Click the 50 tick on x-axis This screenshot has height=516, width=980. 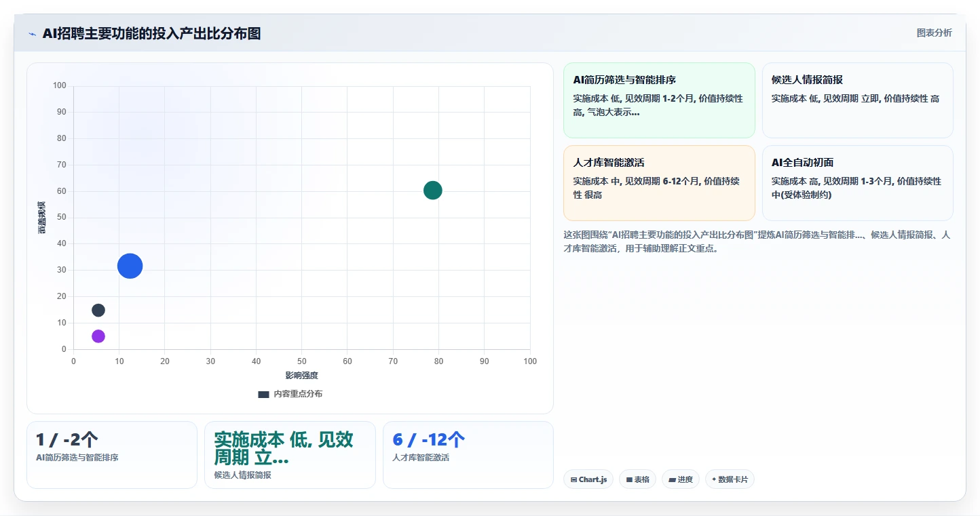(301, 361)
